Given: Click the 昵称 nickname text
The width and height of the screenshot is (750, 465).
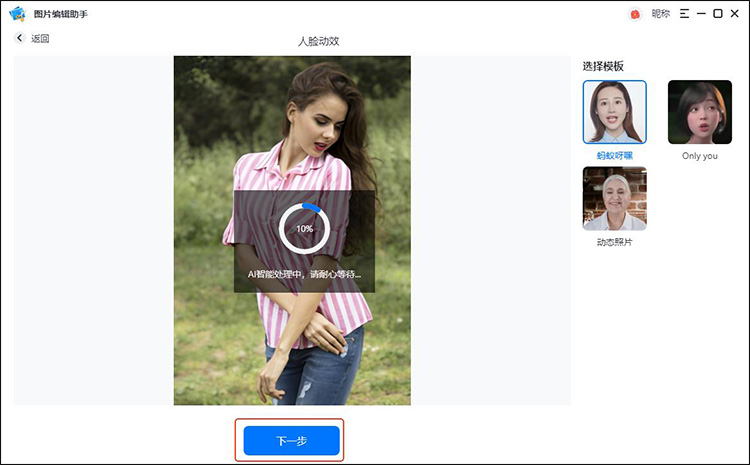Looking at the screenshot, I should tap(661, 14).
